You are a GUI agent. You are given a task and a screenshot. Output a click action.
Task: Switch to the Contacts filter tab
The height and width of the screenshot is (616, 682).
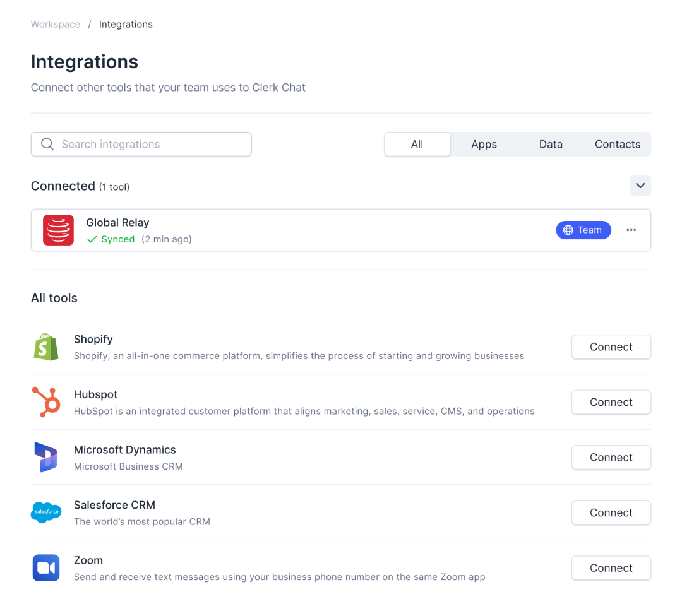click(618, 145)
